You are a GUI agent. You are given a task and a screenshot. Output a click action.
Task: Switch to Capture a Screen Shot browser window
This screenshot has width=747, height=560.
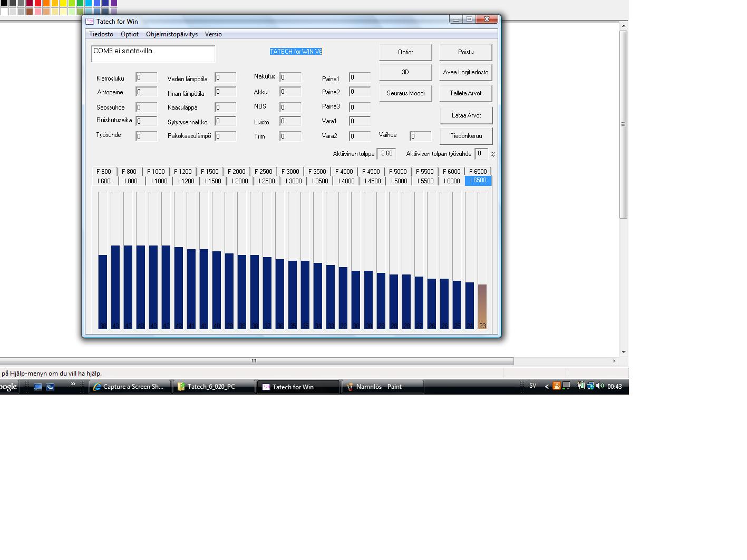click(129, 387)
